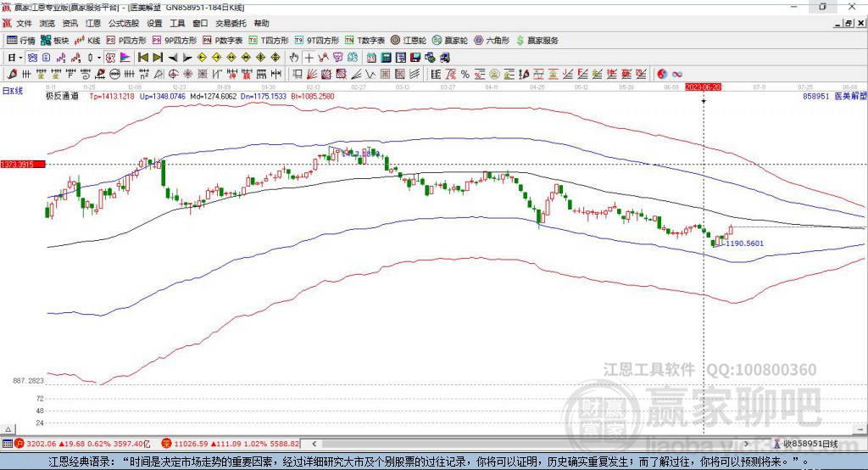The image size is (868, 470).
Task: Click the Tp=1413.1218 value
Action: 112,96
